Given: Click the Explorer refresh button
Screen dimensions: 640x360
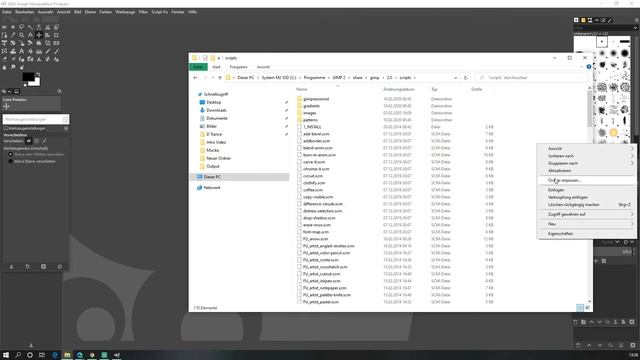Looking at the screenshot, I should click(x=465, y=78).
